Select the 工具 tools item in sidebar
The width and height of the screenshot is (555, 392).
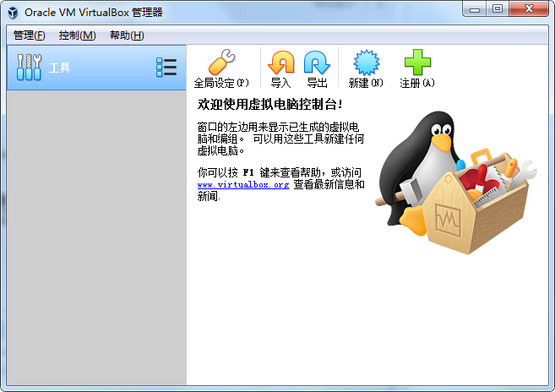pyautogui.click(x=96, y=68)
